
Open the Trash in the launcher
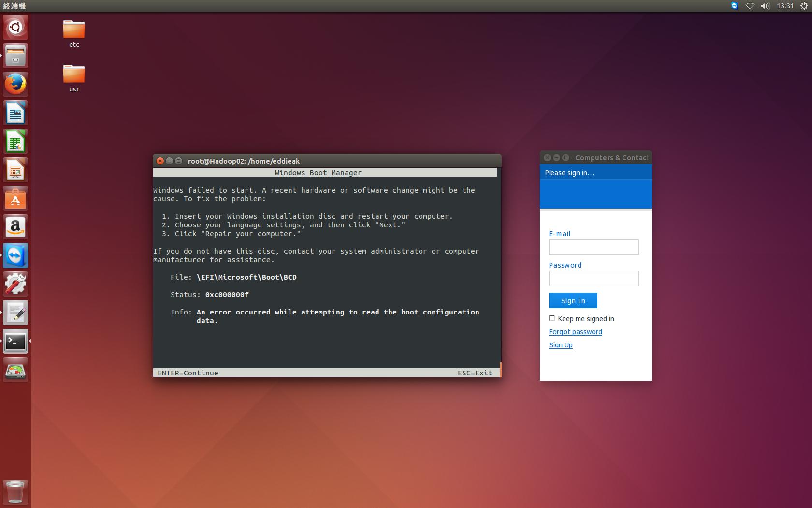click(15, 492)
